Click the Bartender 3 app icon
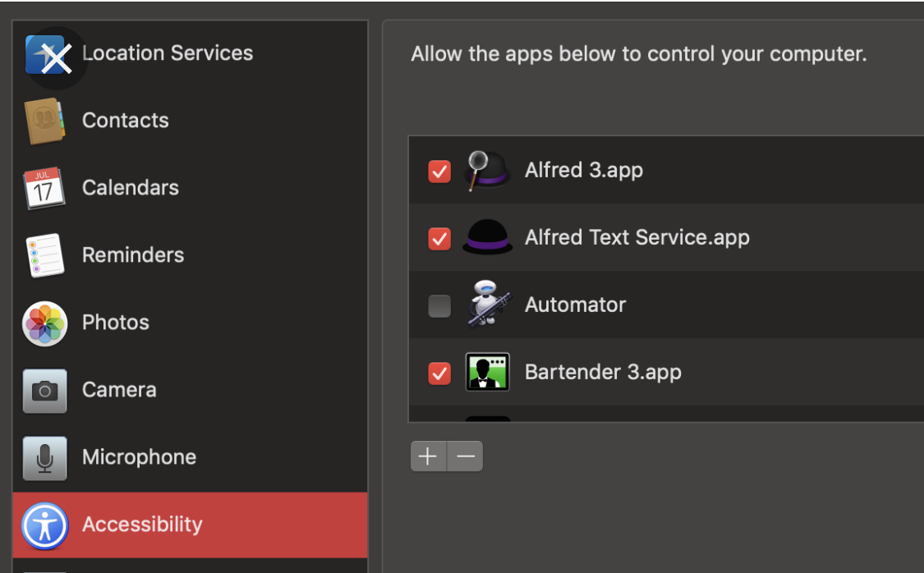Viewport: 924px width, 573px height. (x=487, y=372)
